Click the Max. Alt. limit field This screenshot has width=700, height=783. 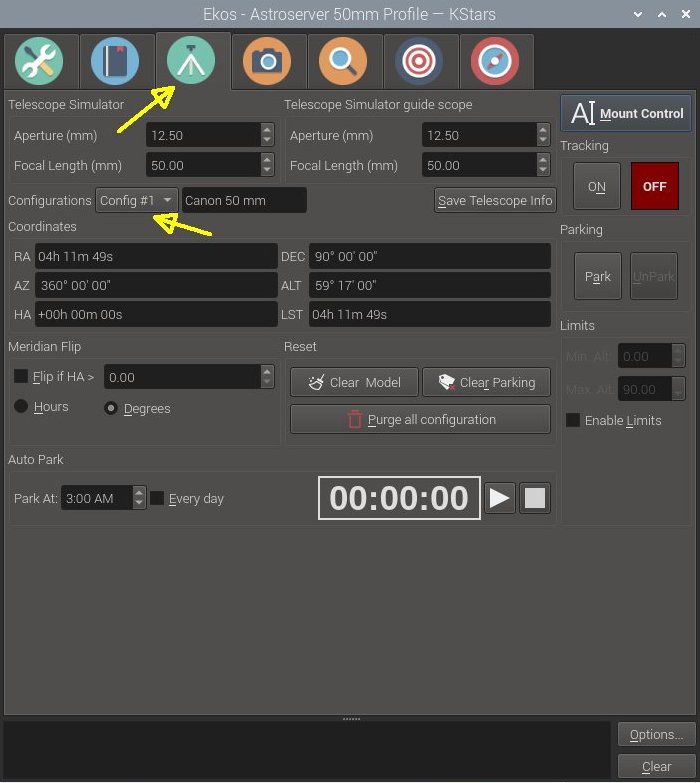coord(645,389)
